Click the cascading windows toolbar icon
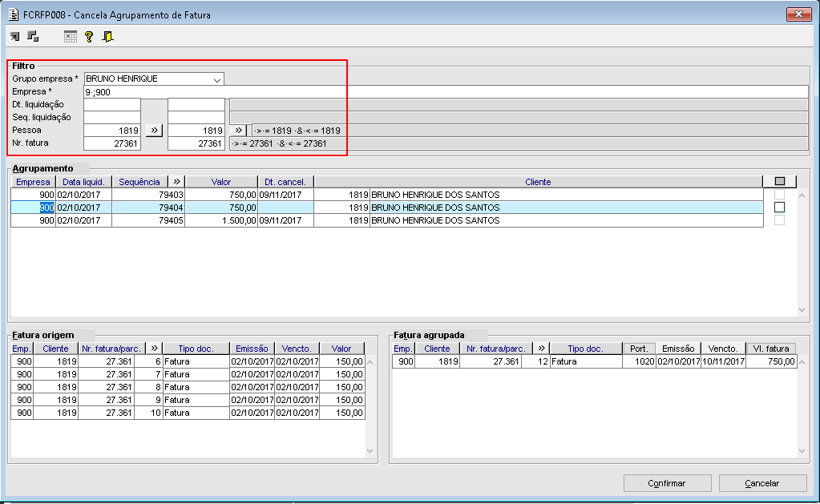 tap(33, 36)
